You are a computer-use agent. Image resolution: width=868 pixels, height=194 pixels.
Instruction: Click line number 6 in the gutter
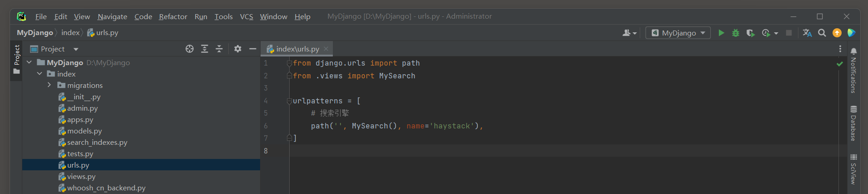266,126
